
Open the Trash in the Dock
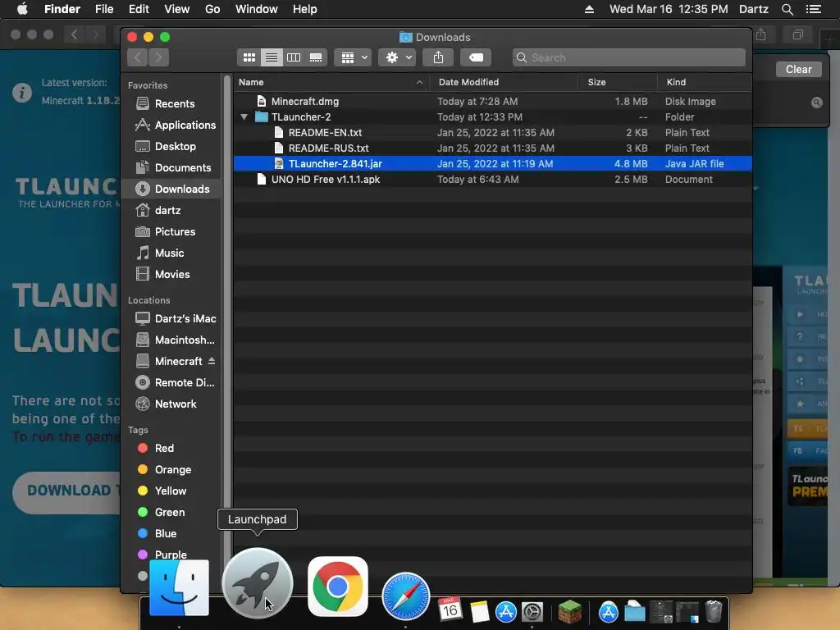click(x=714, y=612)
